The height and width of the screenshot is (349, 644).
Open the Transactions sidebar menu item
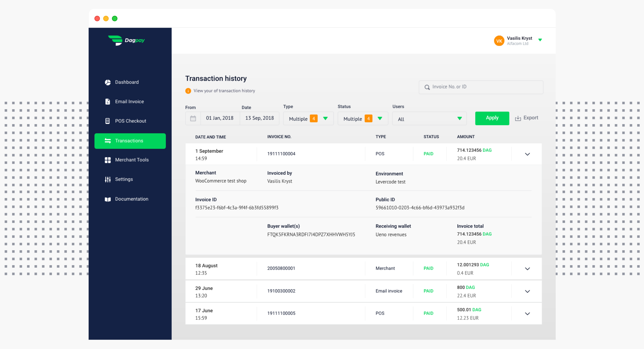(x=130, y=141)
